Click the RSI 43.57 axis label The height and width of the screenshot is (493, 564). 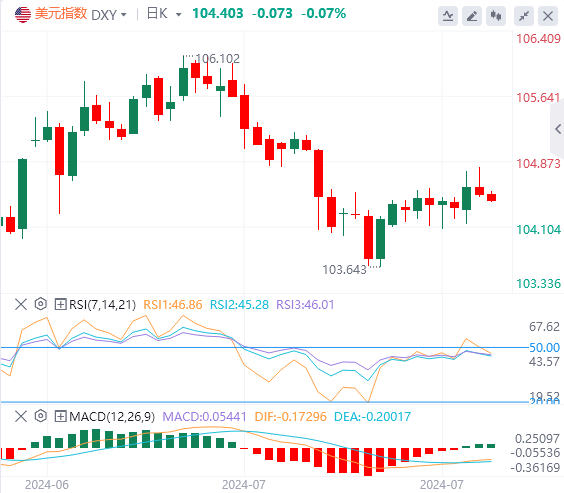[545, 362]
